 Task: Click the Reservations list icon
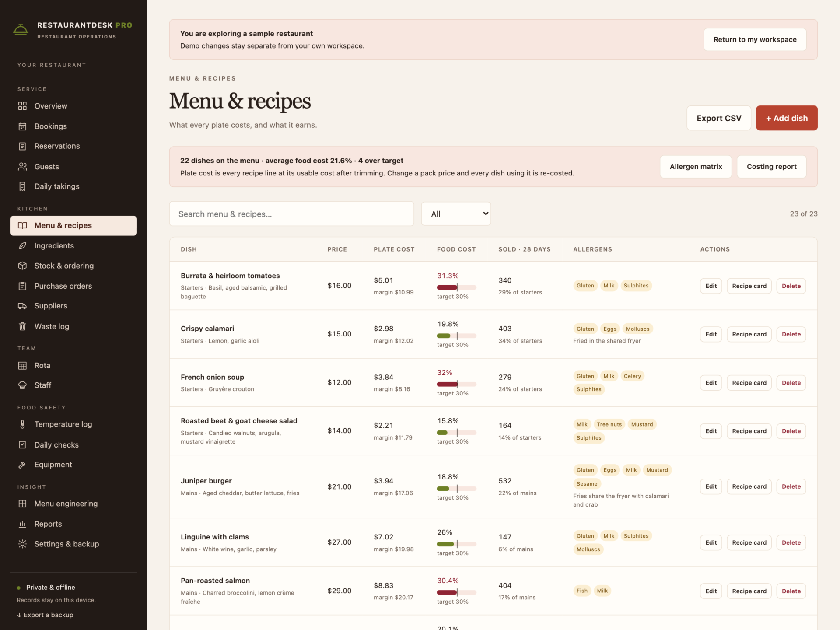tap(22, 146)
